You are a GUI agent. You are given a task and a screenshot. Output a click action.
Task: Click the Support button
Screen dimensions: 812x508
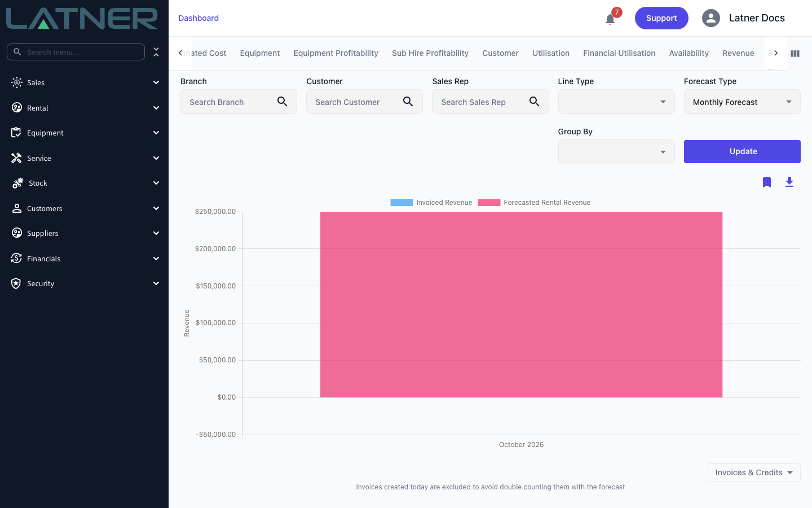point(661,18)
